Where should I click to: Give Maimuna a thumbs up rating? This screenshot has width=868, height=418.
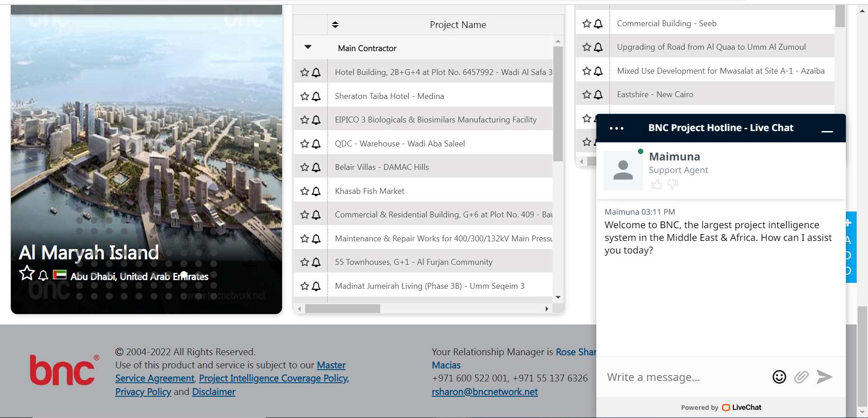coord(656,184)
